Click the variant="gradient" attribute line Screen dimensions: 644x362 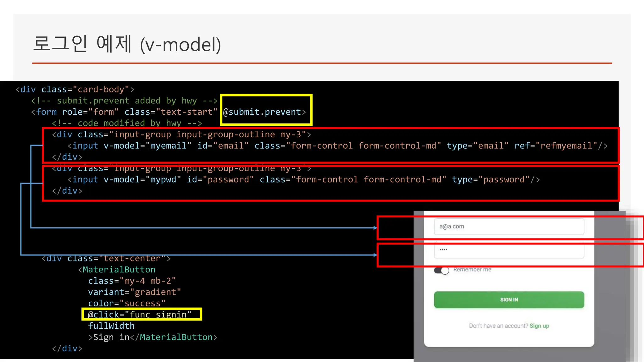point(134,292)
